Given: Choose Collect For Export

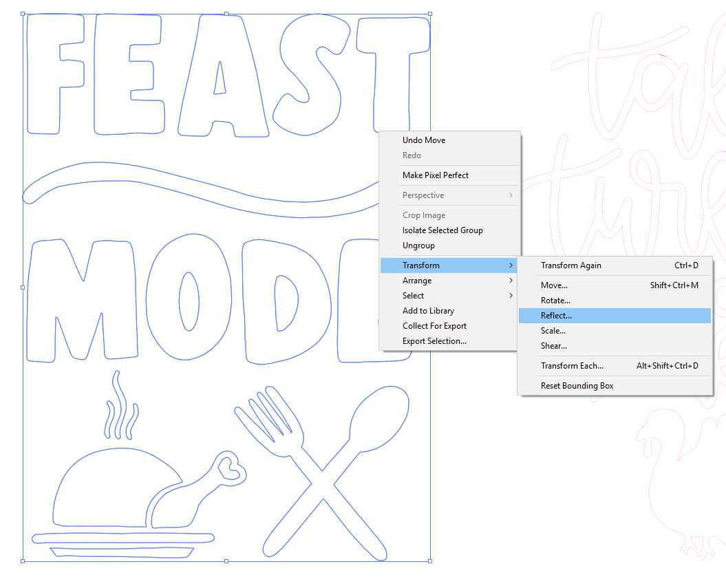Looking at the screenshot, I should [x=434, y=326].
